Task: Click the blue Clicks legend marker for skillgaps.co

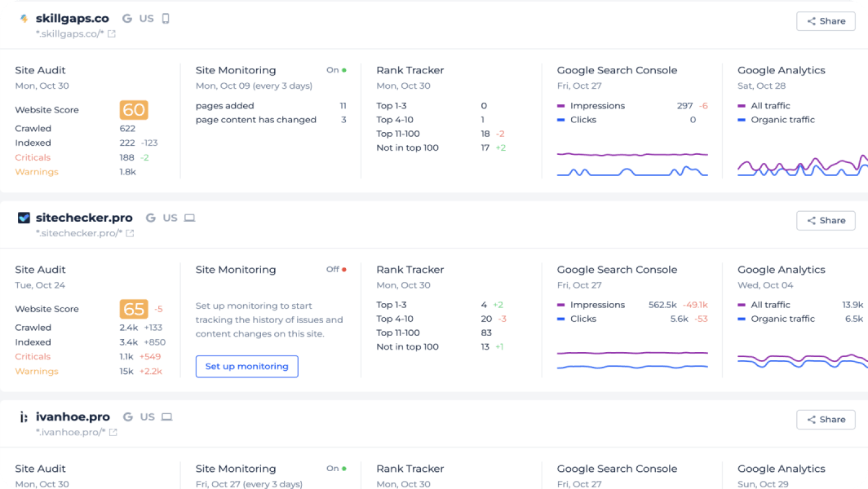Action: pyautogui.click(x=560, y=120)
